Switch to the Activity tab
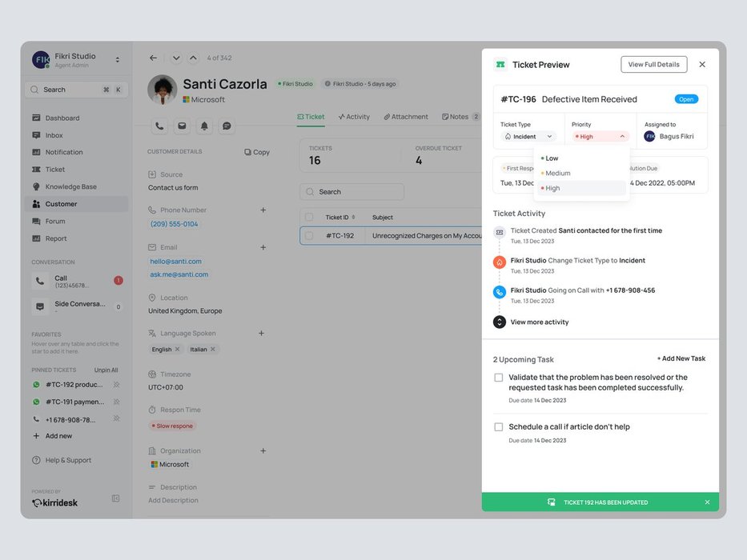Screen dimensions: 747x560 [354, 117]
